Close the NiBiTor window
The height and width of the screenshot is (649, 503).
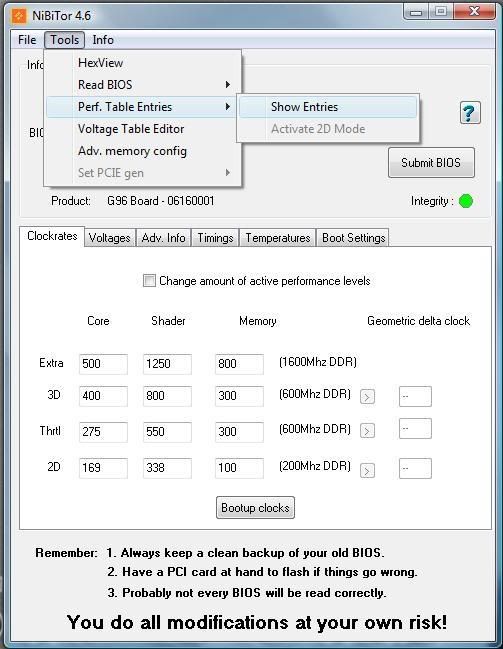click(474, 12)
